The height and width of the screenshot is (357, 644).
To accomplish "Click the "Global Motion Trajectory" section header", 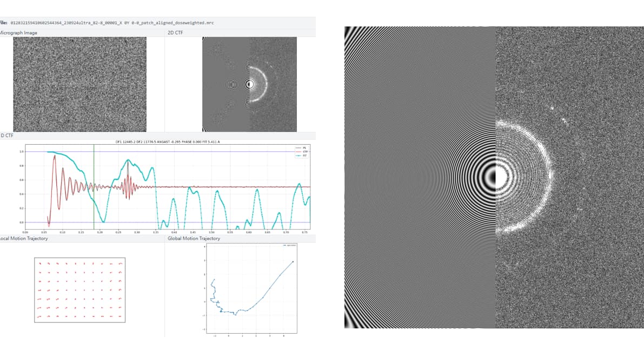I will [x=194, y=238].
